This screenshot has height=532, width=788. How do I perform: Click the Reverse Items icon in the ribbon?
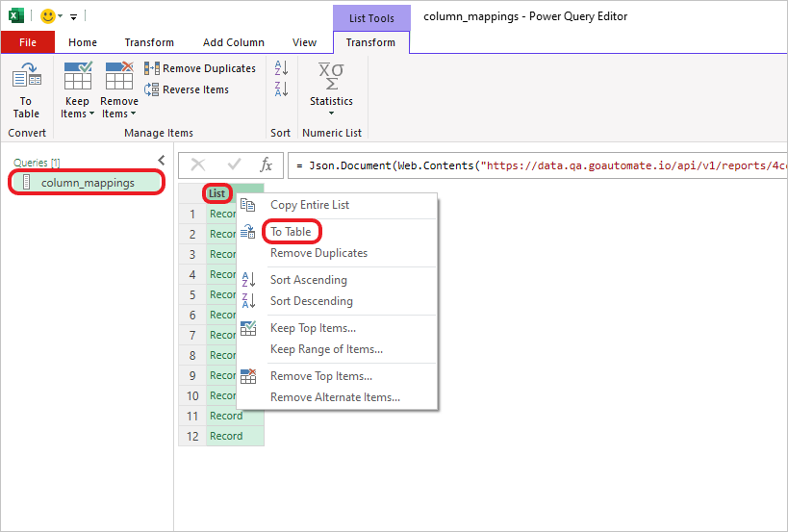(152, 89)
